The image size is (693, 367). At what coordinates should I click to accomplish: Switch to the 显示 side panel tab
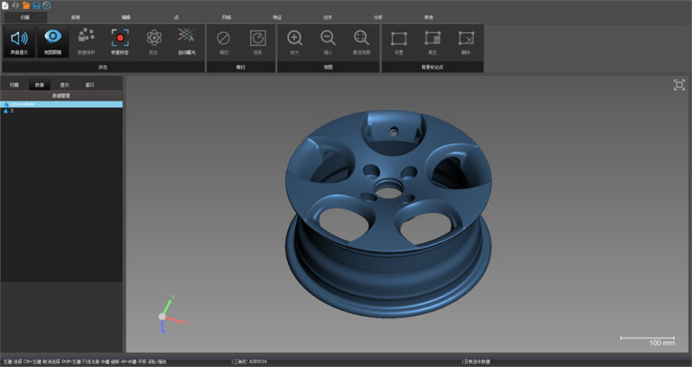click(x=65, y=85)
